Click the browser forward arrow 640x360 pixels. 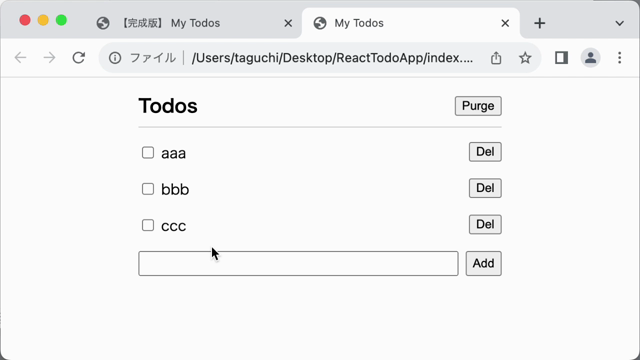(x=49, y=58)
